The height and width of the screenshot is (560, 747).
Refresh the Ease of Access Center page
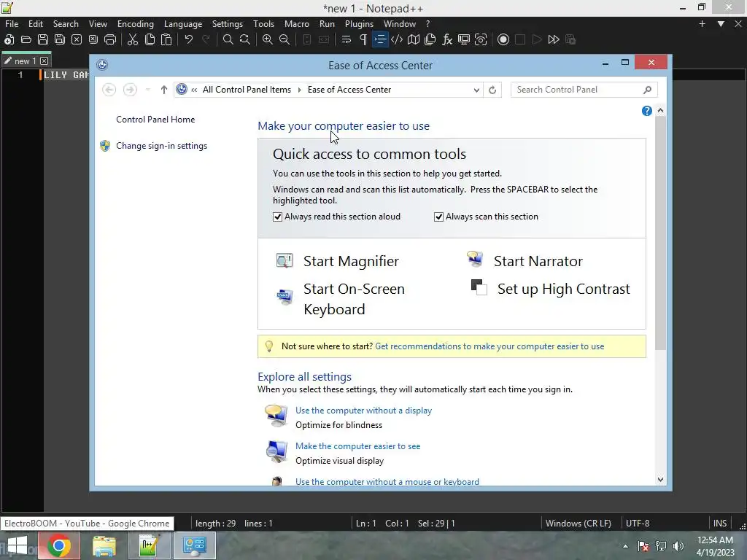492,90
